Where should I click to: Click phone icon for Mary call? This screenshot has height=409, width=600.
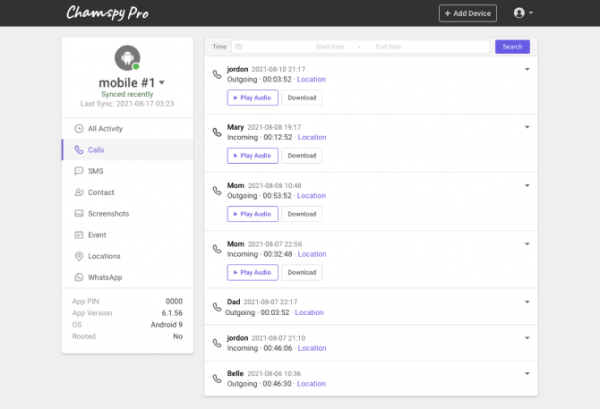coord(217,132)
